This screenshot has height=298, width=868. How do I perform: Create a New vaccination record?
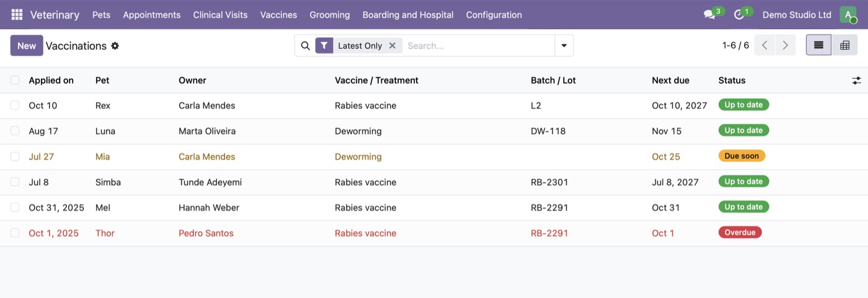[27, 45]
